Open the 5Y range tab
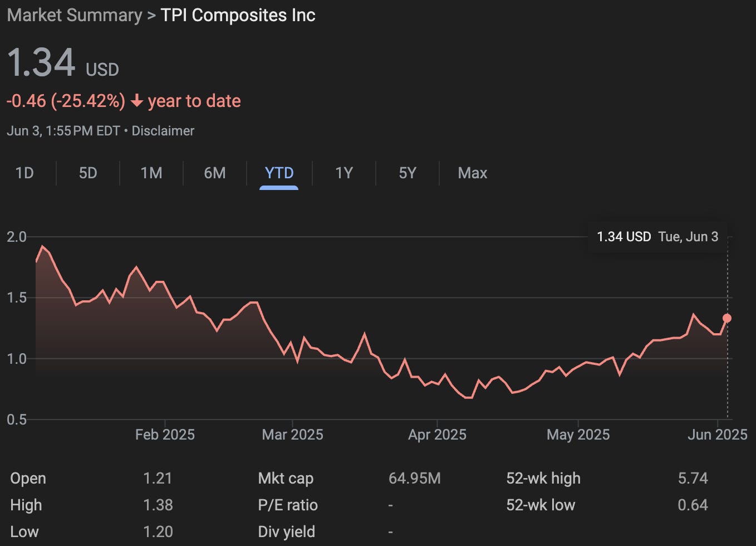This screenshot has width=756, height=546. 408,173
